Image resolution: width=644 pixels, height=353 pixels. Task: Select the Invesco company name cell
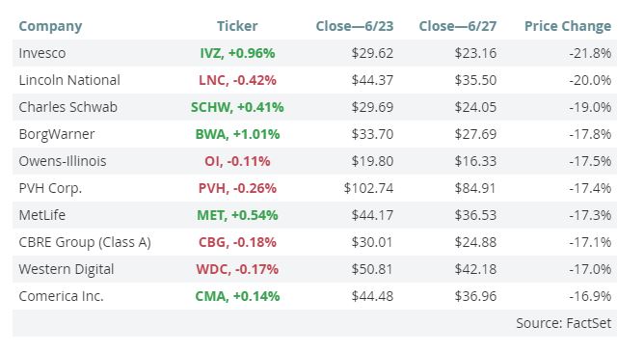pos(41,53)
